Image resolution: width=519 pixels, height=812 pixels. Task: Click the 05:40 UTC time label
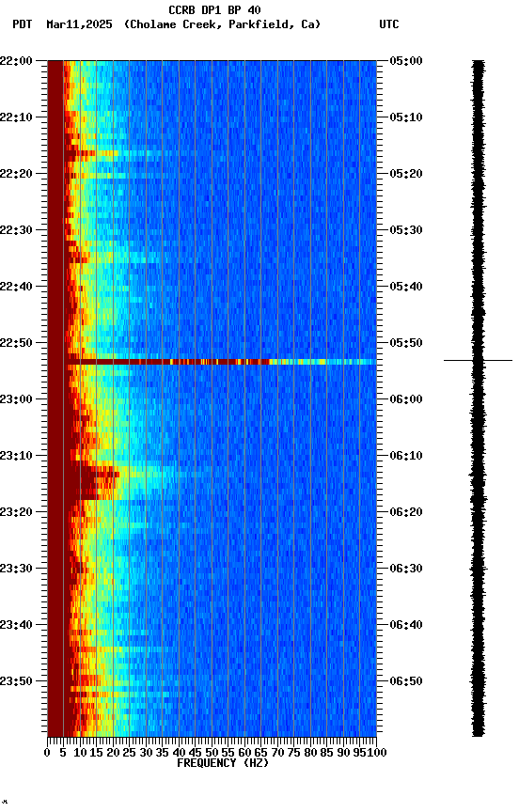click(x=406, y=287)
